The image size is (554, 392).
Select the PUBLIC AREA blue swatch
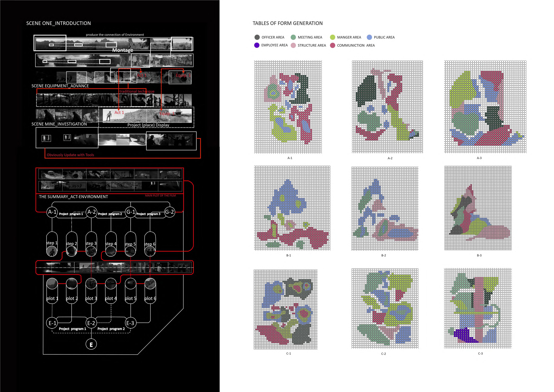pos(369,37)
